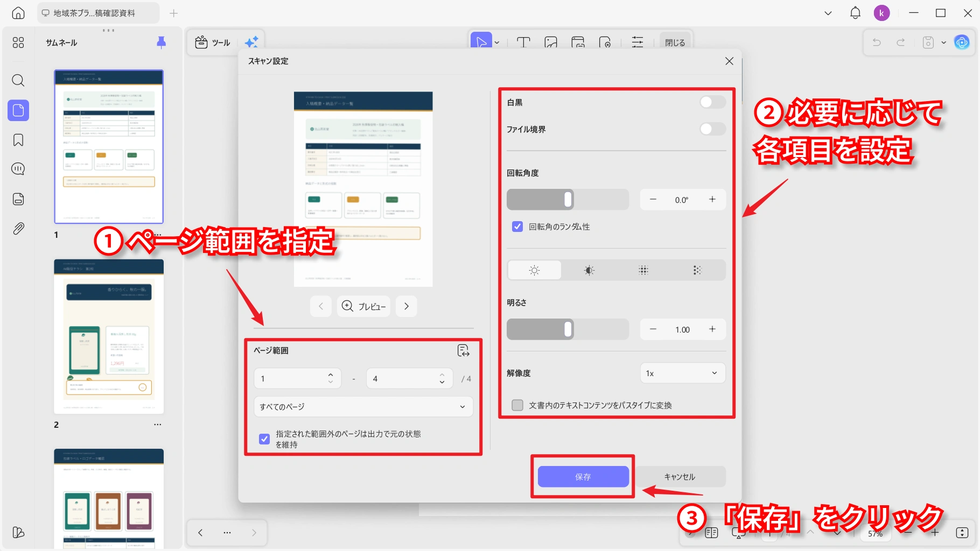This screenshot has width=980, height=551.
Task: Open the 解像度 1x dropdown
Action: click(x=683, y=373)
